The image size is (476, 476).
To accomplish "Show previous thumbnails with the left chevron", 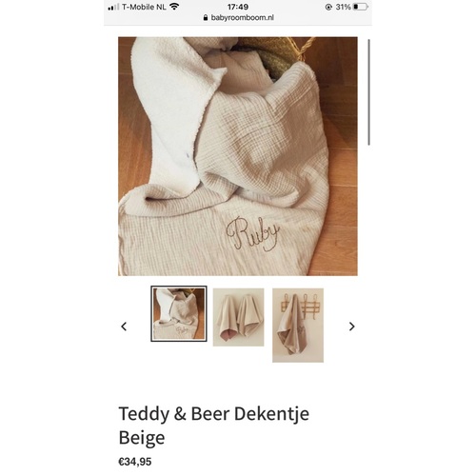I will tap(124, 326).
